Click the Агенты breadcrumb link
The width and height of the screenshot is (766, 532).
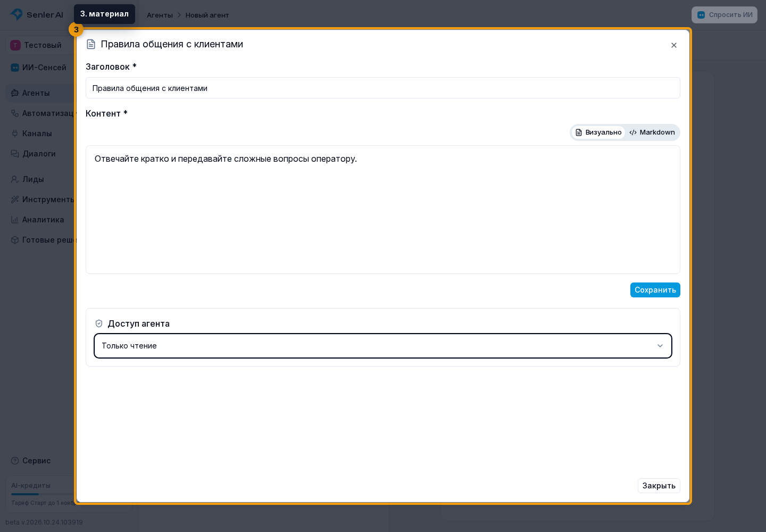click(160, 15)
